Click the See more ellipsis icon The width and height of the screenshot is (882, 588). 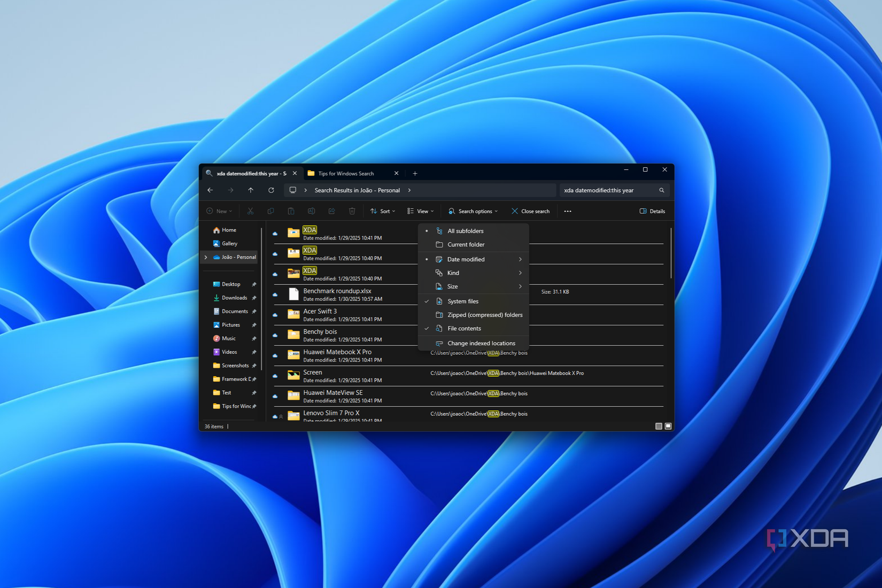[568, 211]
